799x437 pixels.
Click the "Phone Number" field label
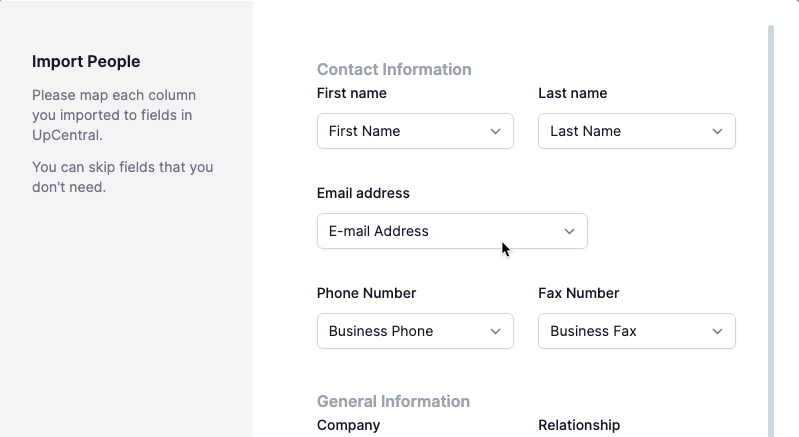366,293
